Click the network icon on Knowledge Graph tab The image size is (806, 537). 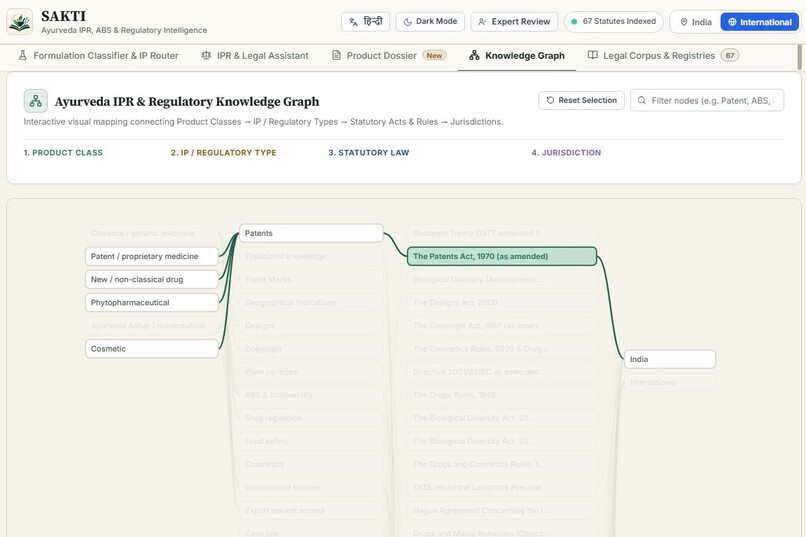474,55
